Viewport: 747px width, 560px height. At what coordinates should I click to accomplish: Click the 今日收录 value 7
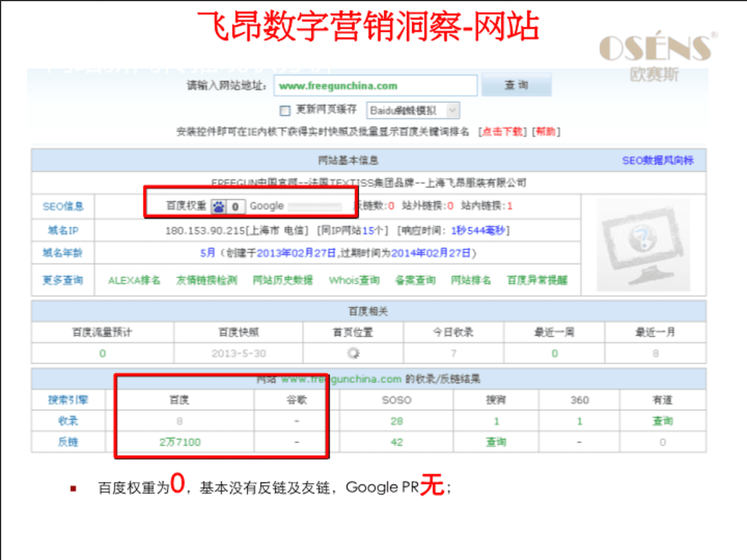[x=453, y=353]
